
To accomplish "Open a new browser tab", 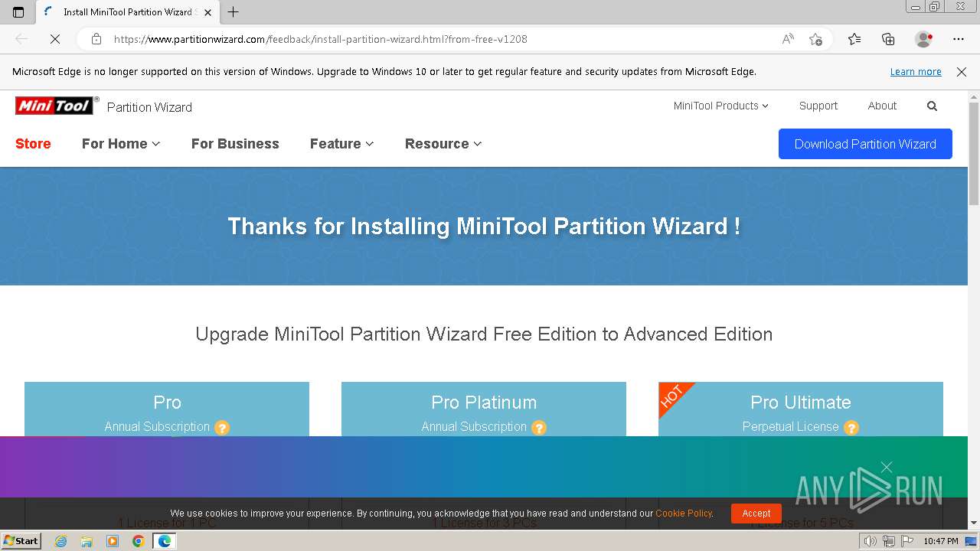I will coord(234,12).
